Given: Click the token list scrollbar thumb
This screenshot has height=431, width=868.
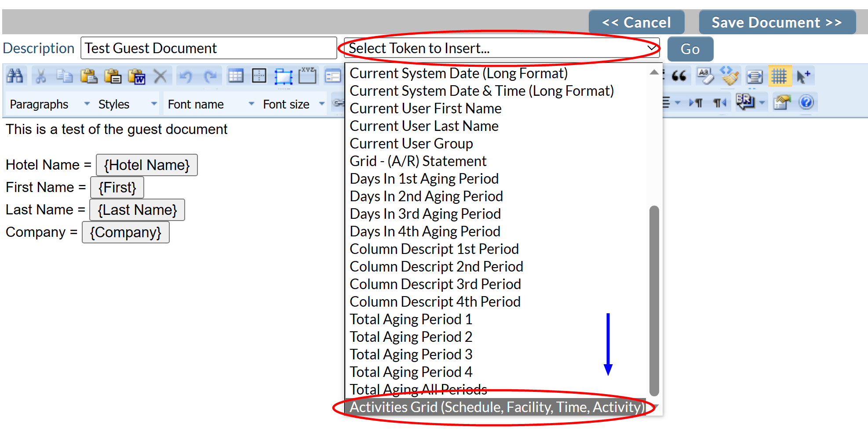Looking at the screenshot, I should point(654,301).
